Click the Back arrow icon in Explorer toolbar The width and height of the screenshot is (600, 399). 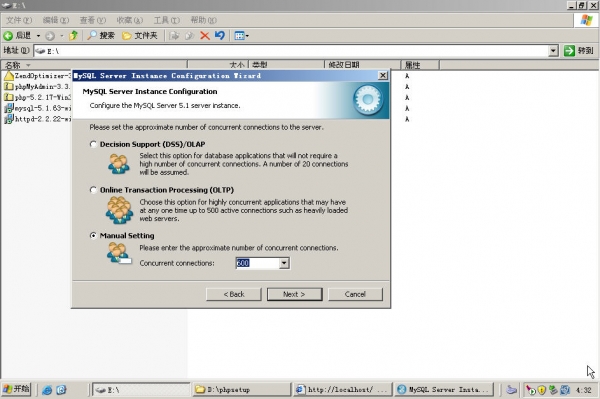(8, 36)
